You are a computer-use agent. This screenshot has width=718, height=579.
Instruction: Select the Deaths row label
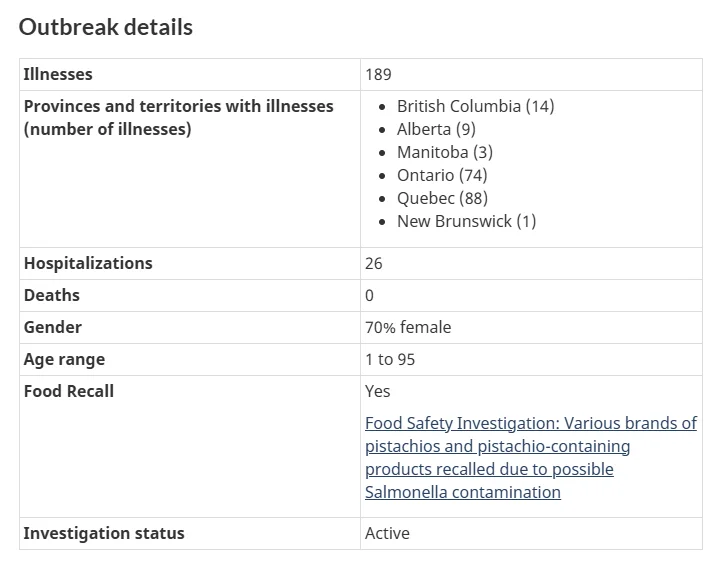coord(52,295)
